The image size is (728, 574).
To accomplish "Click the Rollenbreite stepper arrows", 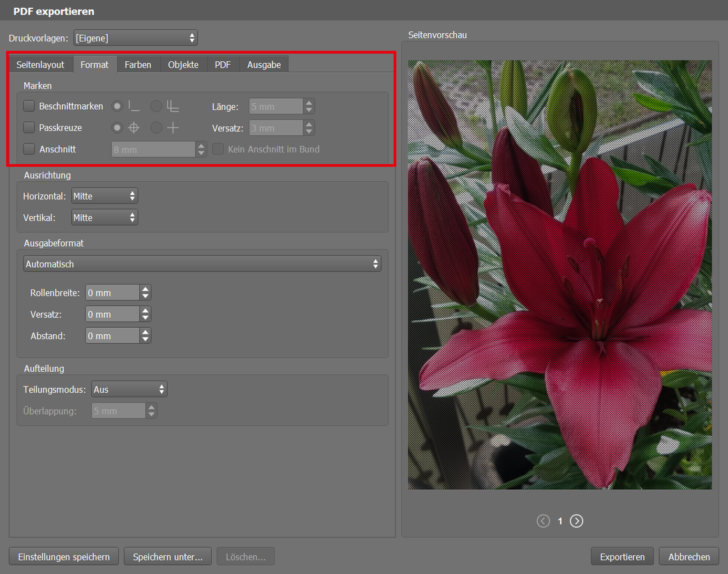I will 145,293.
